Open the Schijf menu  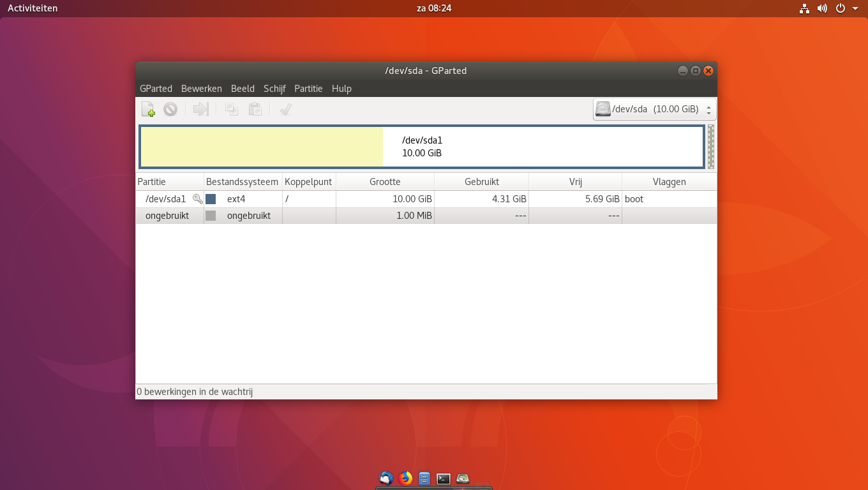[x=274, y=89]
